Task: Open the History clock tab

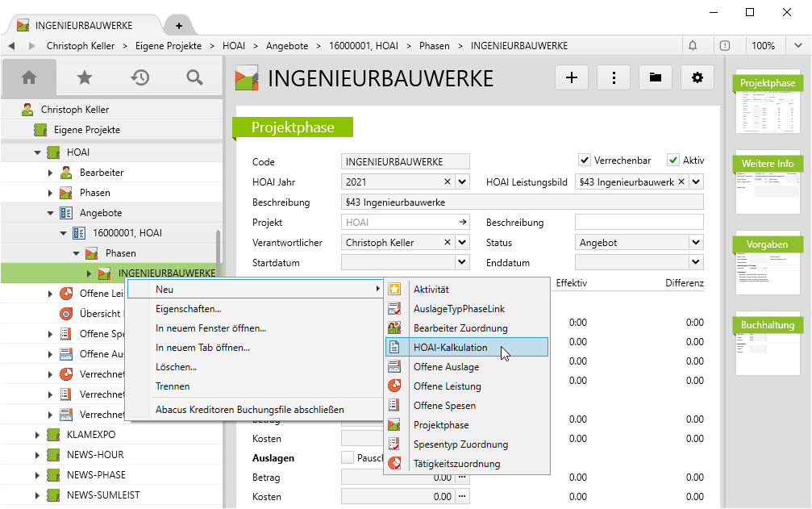Action: pos(139,77)
